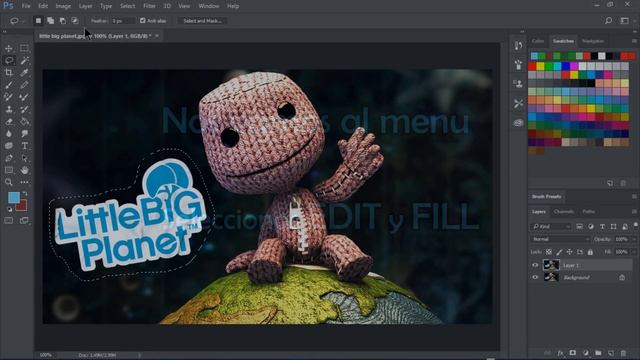
Task: Select the Eyedropper tool
Action: pyautogui.click(x=24, y=73)
